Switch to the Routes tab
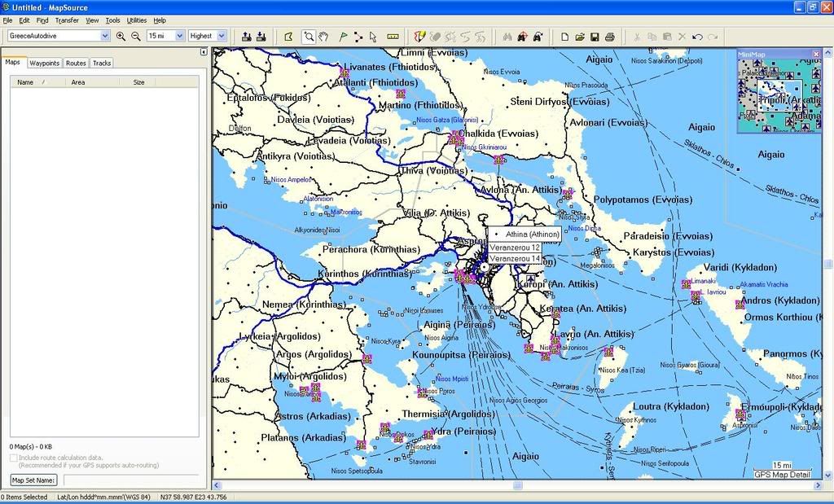834x504 pixels. 76,63
